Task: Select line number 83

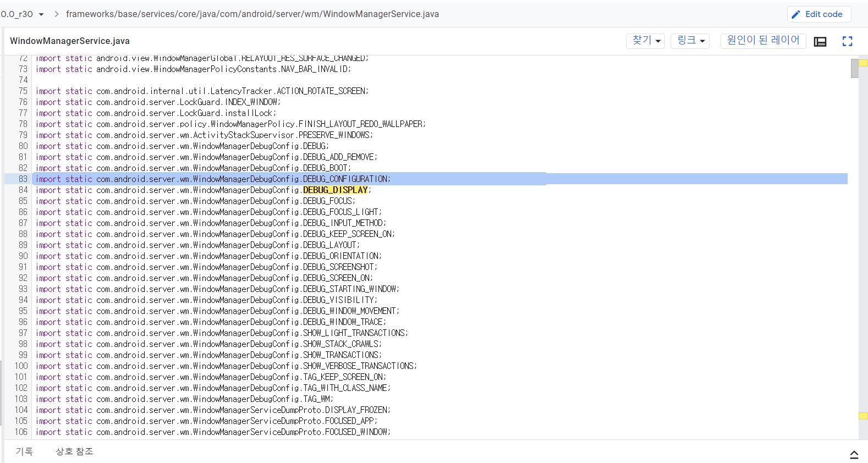Action: pos(23,179)
